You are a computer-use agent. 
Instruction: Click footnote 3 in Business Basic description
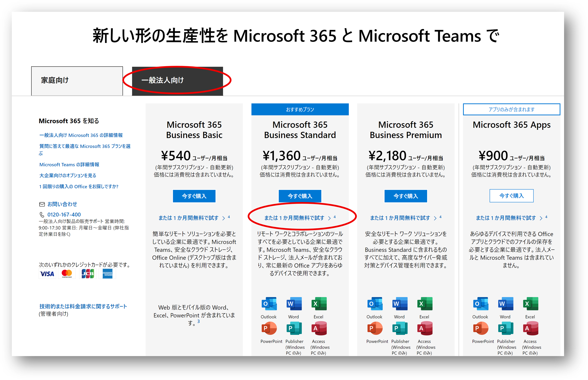198,321
